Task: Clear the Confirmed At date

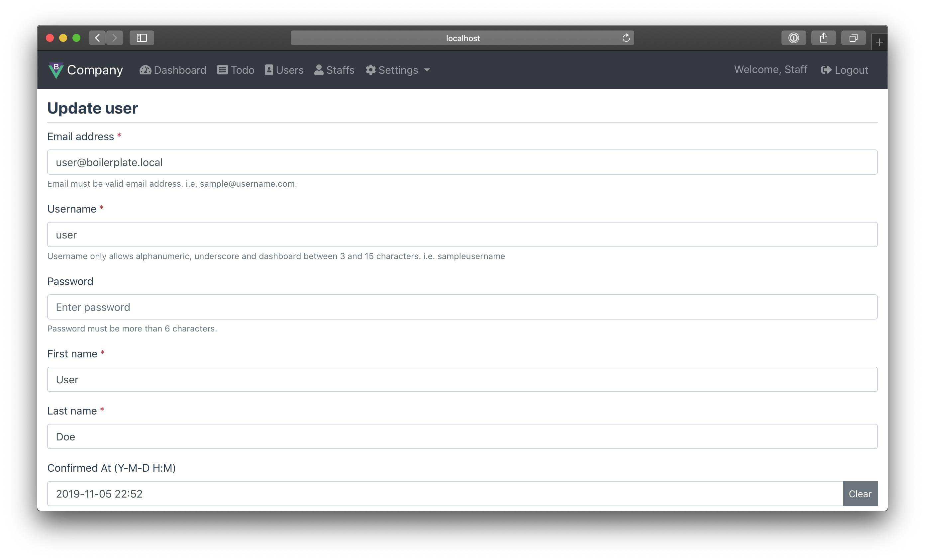Action: tap(860, 494)
